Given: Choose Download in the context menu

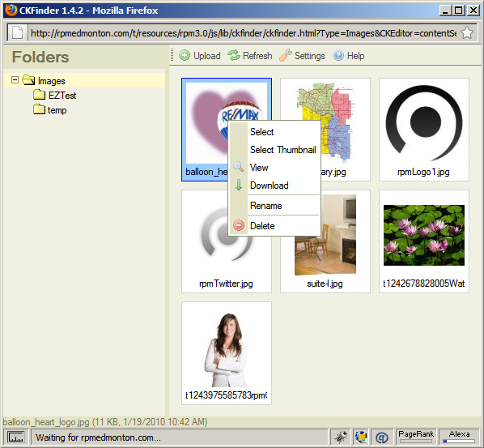Looking at the screenshot, I should 270,186.
